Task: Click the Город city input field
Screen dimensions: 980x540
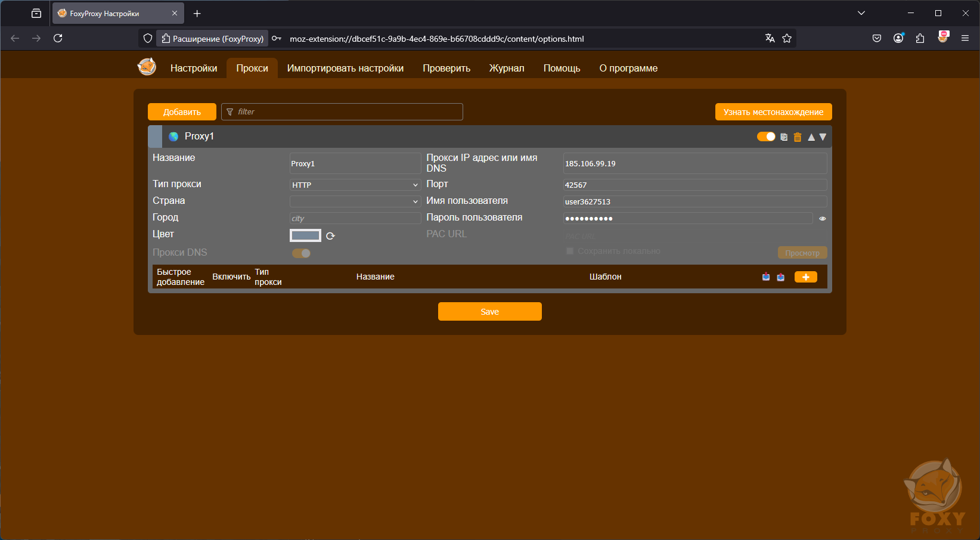Action: point(355,218)
